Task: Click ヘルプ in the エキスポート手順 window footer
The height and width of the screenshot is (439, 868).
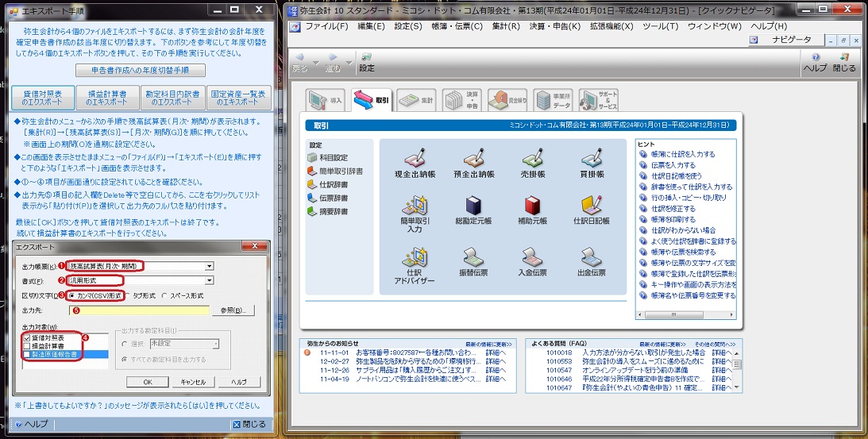Action: pos(32,424)
